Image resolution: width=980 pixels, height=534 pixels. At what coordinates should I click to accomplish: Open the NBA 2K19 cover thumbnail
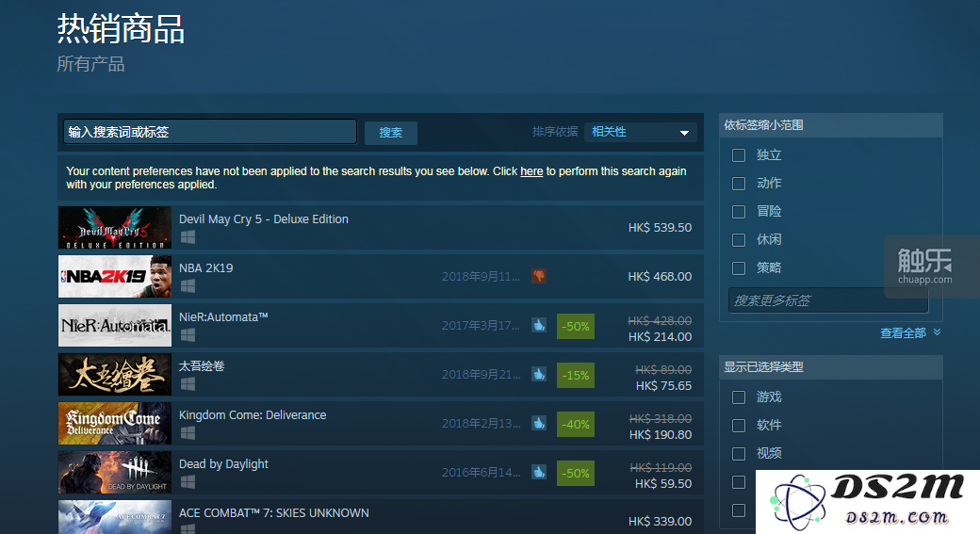(114, 277)
